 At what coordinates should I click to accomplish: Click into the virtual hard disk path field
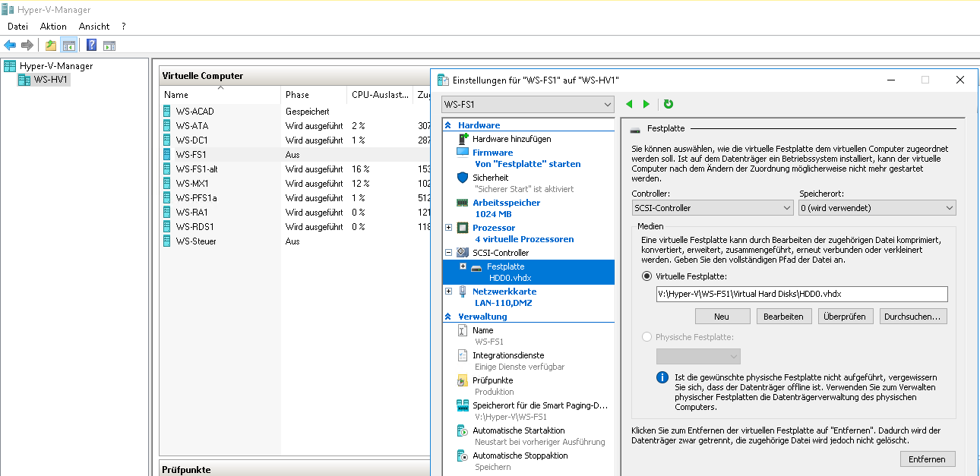[801, 295]
